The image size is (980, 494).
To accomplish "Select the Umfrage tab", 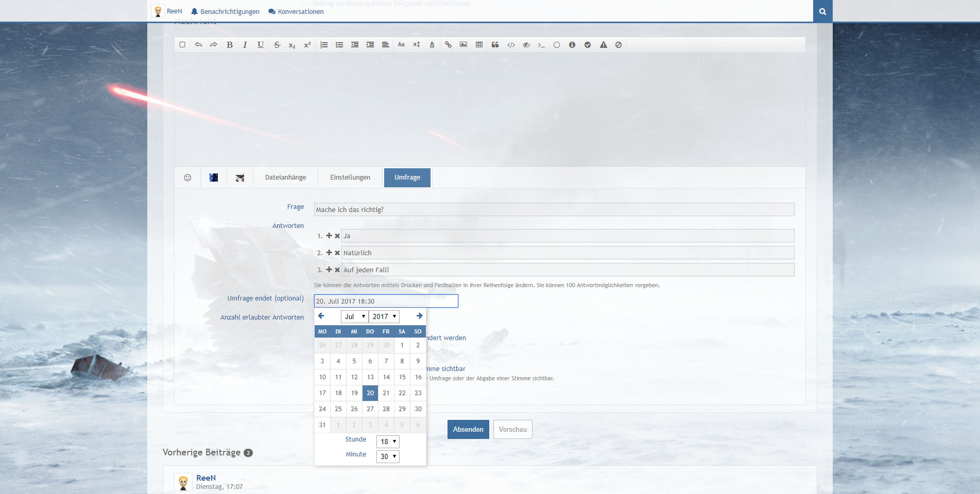I will pyautogui.click(x=407, y=178).
